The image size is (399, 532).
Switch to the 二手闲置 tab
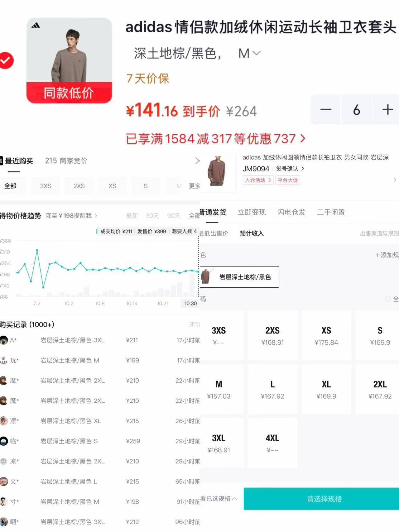point(331,212)
